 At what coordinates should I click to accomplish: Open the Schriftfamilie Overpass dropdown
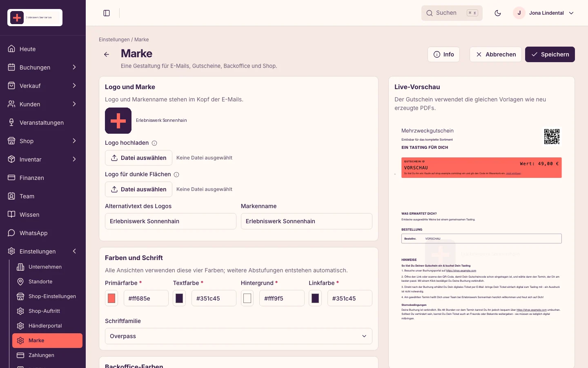[x=238, y=336]
